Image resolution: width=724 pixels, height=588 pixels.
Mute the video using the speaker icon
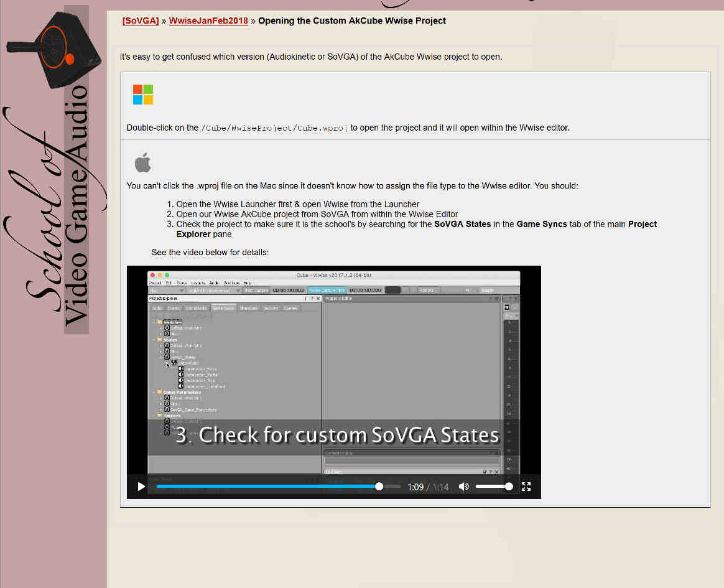[463, 487]
